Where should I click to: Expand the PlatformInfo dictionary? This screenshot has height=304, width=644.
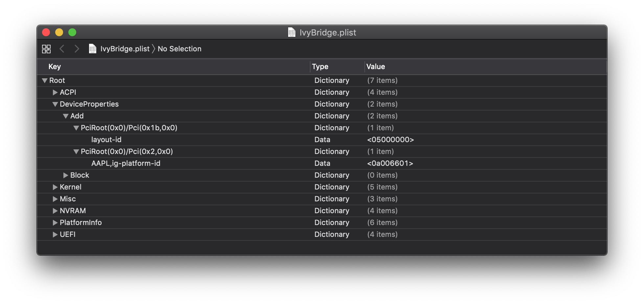pos(55,223)
